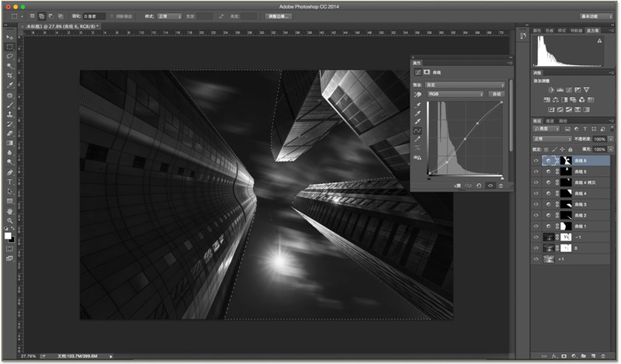Add an Exposure adjustment
Screen dimensions: 621x364
tap(578, 90)
